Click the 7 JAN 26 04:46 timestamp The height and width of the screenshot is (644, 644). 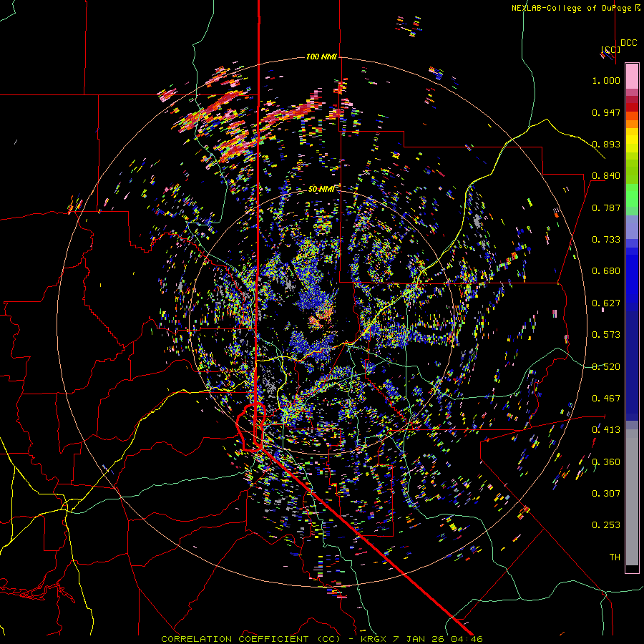(437, 639)
